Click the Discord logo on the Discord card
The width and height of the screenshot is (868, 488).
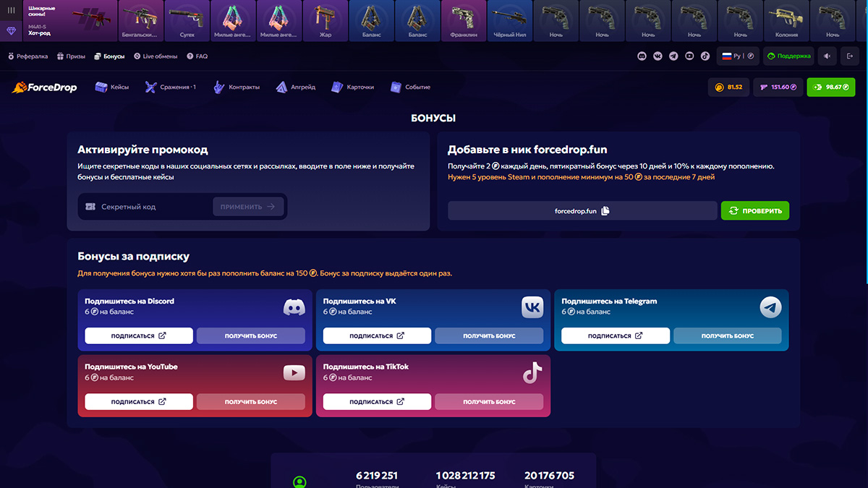point(294,308)
